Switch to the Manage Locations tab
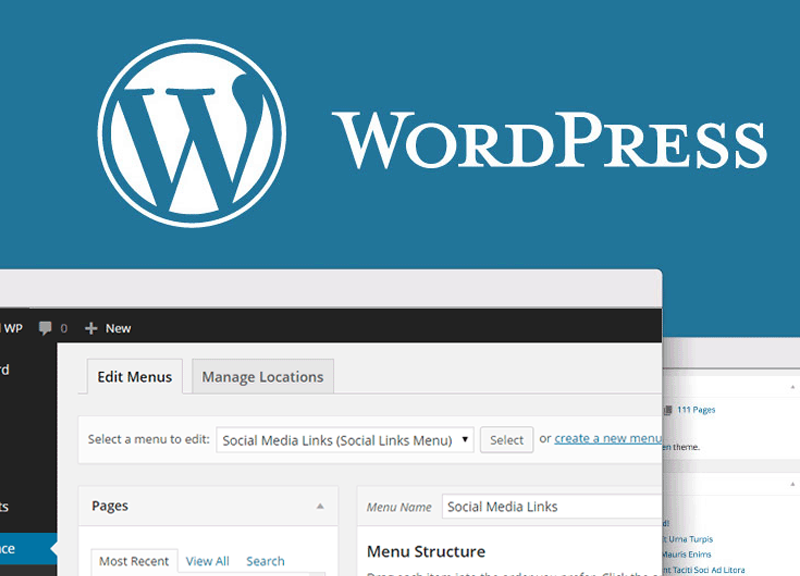 coord(263,377)
